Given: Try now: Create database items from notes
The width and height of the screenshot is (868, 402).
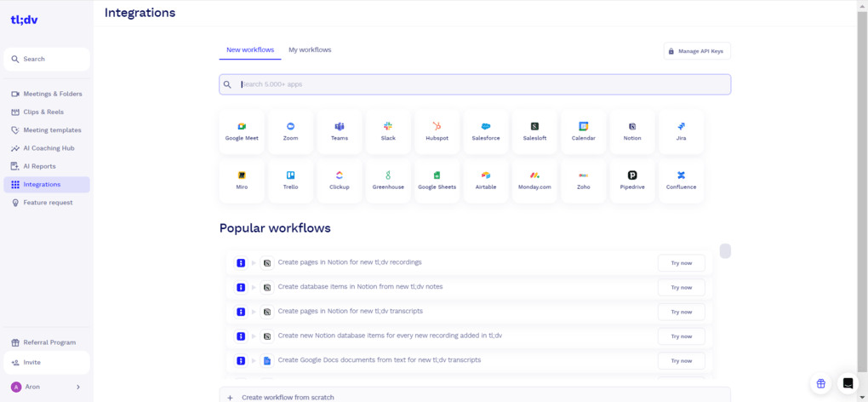Looking at the screenshot, I should [x=682, y=287].
